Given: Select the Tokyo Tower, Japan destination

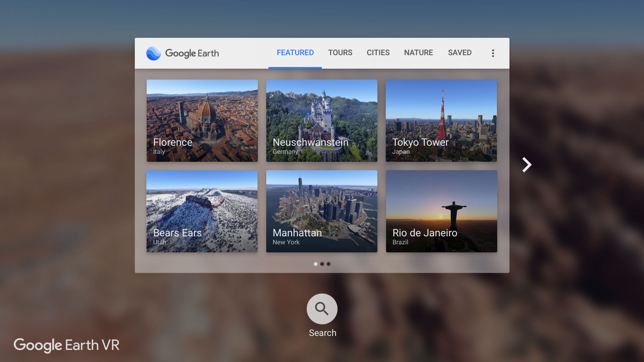Looking at the screenshot, I should 441,120.
